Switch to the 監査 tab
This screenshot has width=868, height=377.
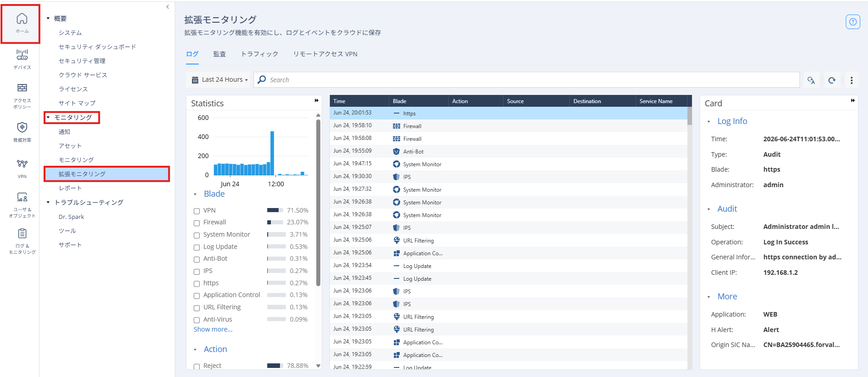[220, 54]
